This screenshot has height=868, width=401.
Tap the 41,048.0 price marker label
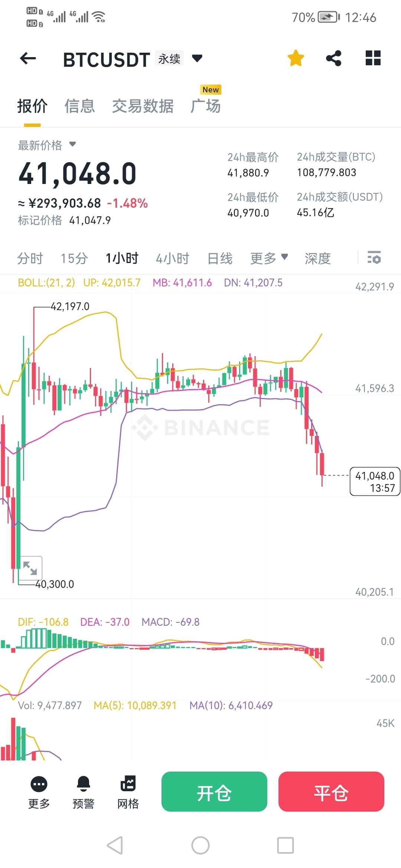(374, 481)
